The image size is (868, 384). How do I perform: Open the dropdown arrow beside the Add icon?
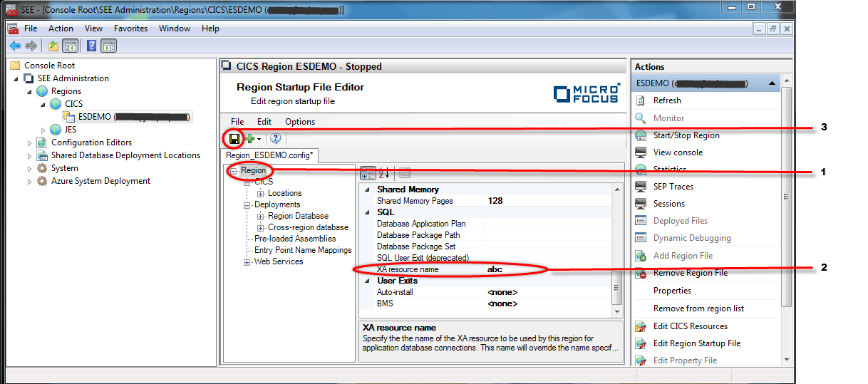pyautogui.click(x=259, y=139)
